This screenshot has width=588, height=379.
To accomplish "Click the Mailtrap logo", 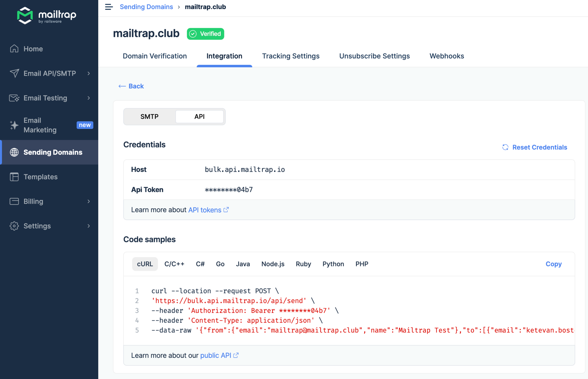I will tap(47, 16).
